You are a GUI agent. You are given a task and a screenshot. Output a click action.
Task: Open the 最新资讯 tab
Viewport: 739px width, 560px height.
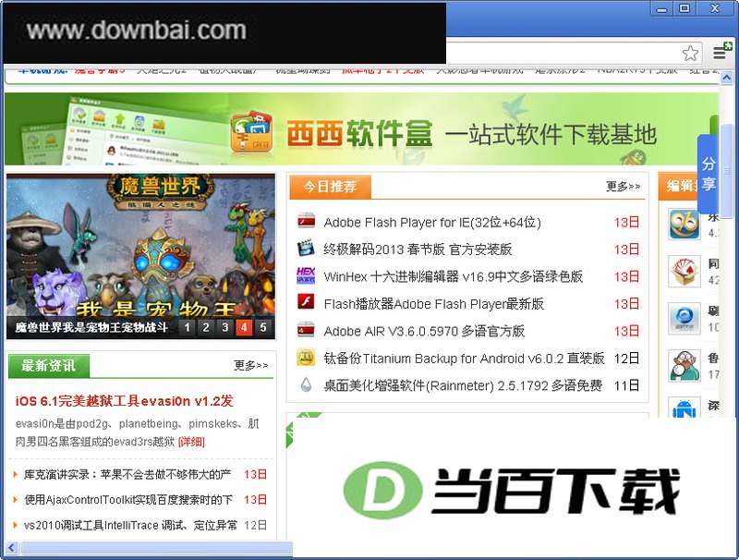click(49, 365)
